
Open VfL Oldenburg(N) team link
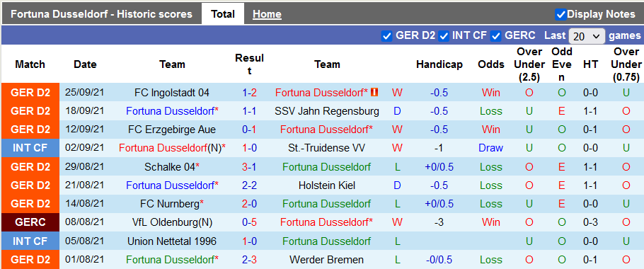(x=172, y=222)
